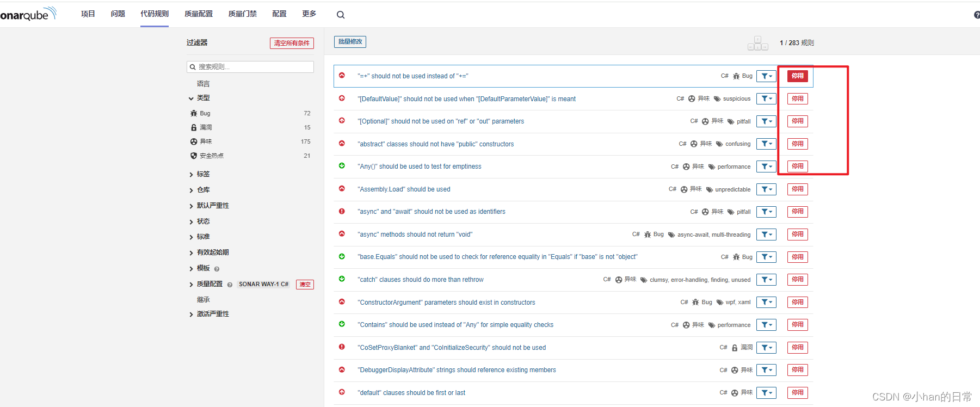This screenshot has height=407, width=980.
Task: Open rule "[DefaultValue]" should not be used
Action: (x=466, y=99)
